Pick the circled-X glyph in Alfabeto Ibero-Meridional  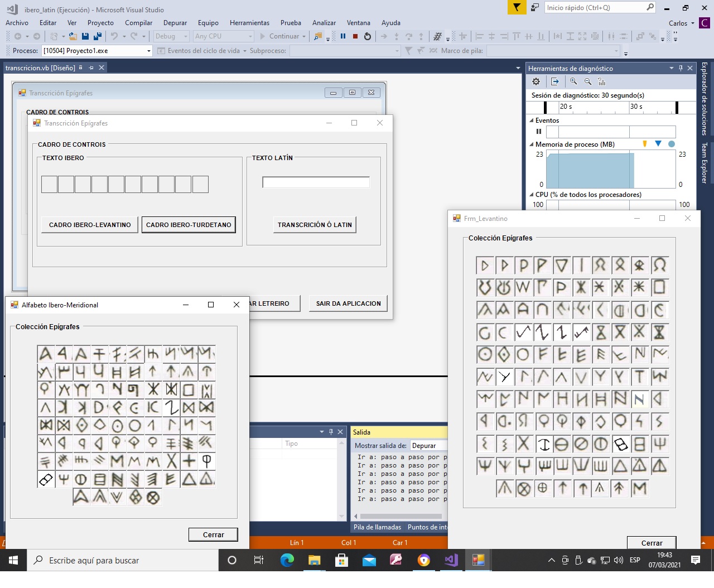pos(153,497)
